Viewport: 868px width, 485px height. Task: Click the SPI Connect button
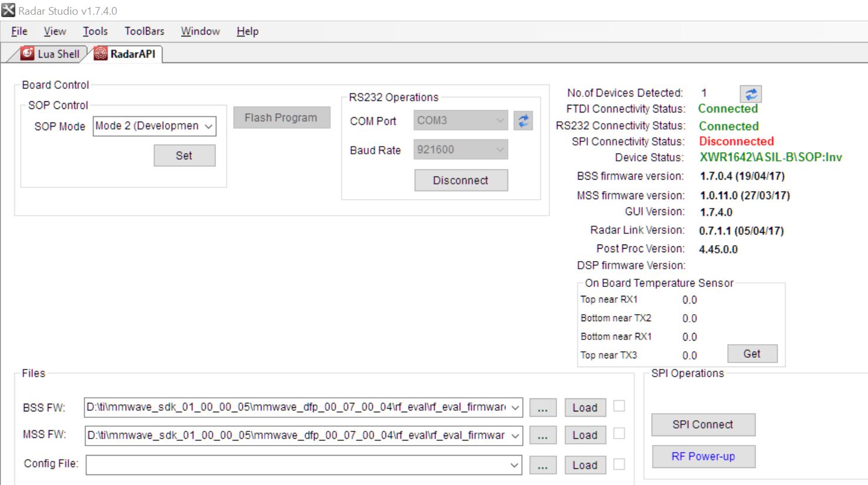[x=703, y=424]
